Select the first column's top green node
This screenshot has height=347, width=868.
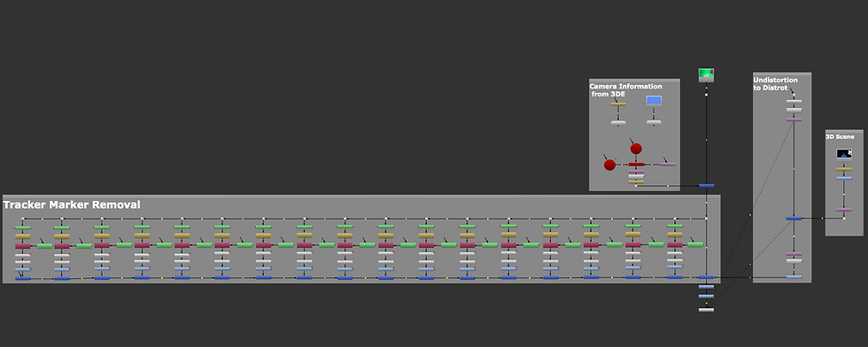23,228
